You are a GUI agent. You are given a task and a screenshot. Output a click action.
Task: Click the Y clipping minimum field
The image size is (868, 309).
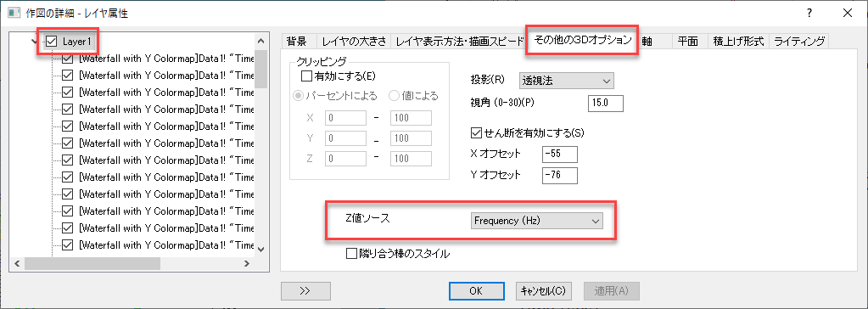point(345,138)
